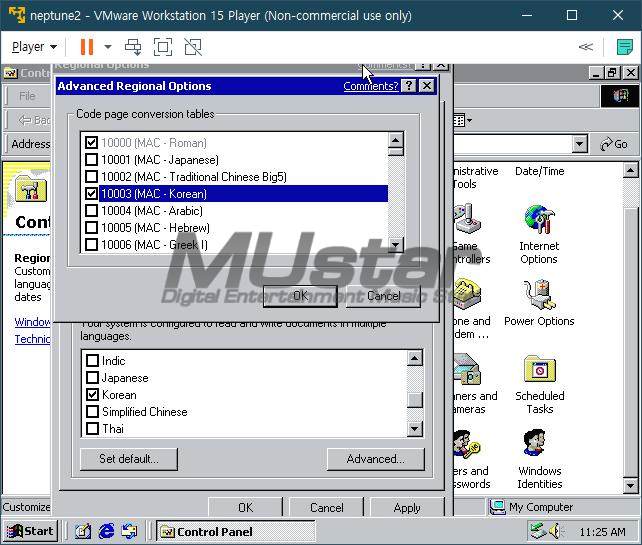The image size is (642, 545).
Task: Click the network tray icon
Action: 538,531
